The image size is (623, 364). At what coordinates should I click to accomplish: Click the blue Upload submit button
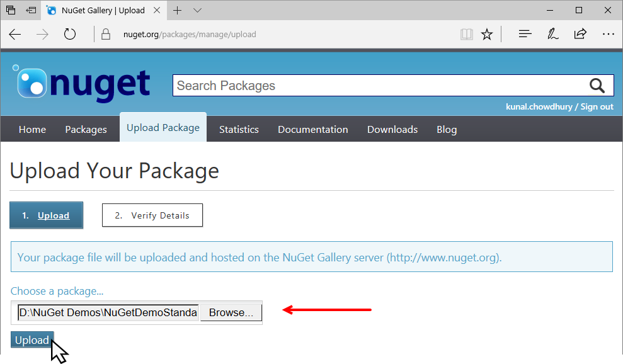point(31,340)
